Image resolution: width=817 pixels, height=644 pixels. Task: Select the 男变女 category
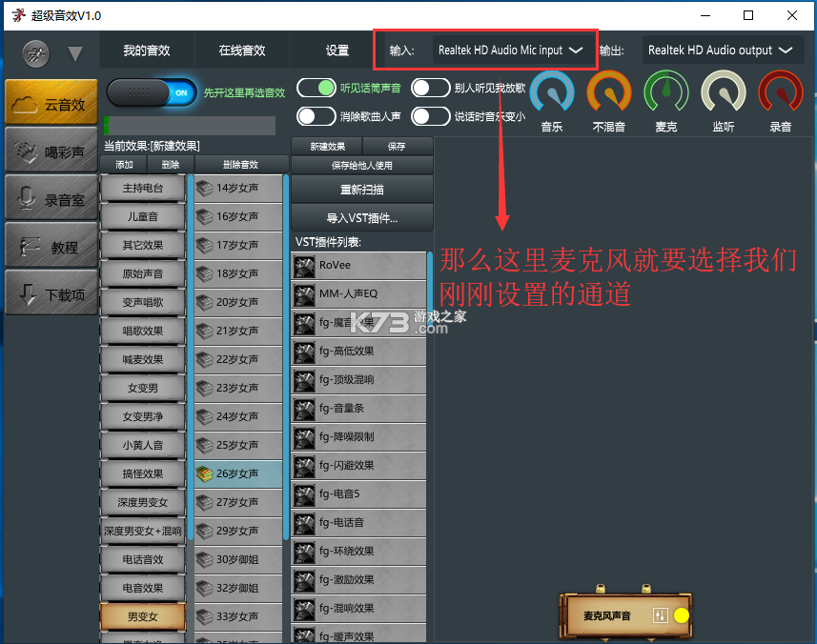(143, 616)
